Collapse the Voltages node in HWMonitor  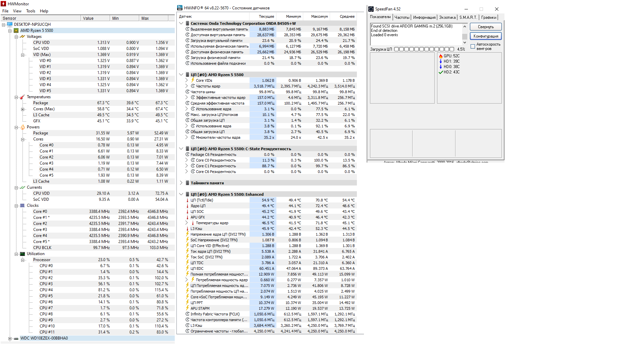coord(16,37)
